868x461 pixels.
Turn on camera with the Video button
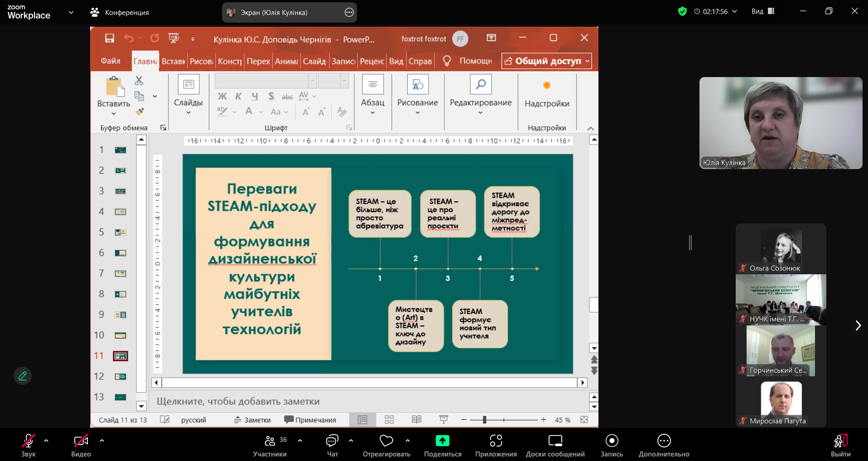pos(81,441)
